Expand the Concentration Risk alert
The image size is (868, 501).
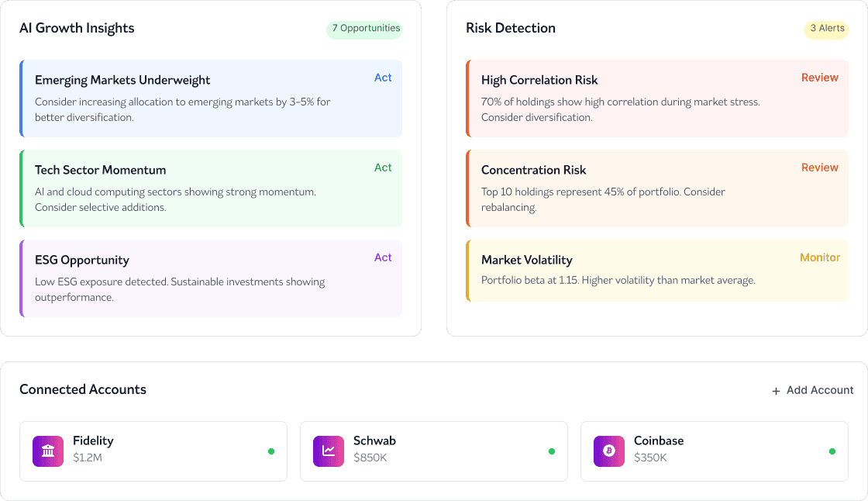point(657,187)
